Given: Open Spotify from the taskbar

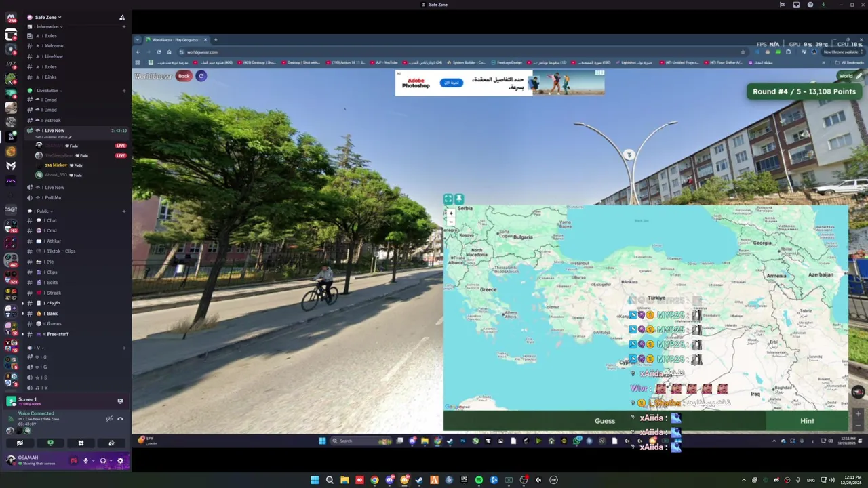Looking at the screenshot, I should 479,480.
